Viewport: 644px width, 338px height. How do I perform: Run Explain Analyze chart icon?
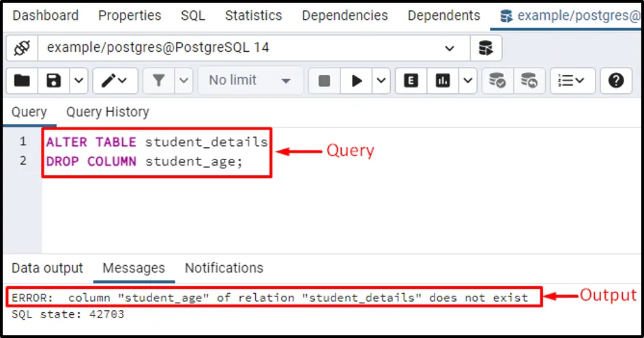point(443,80)
